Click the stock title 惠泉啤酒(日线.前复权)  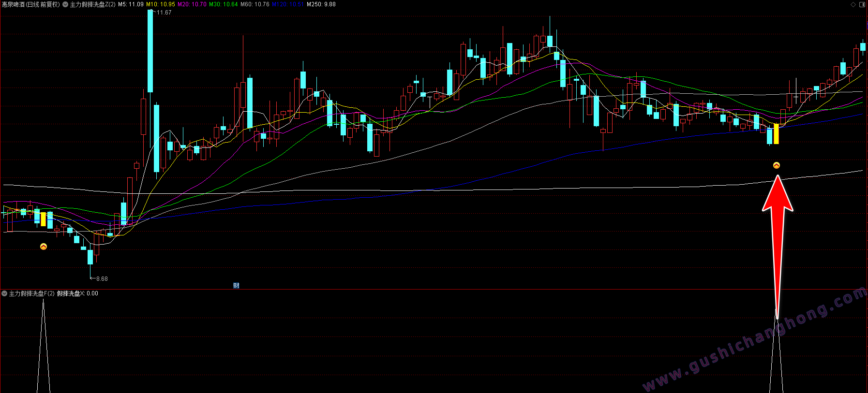coord(31,4)
